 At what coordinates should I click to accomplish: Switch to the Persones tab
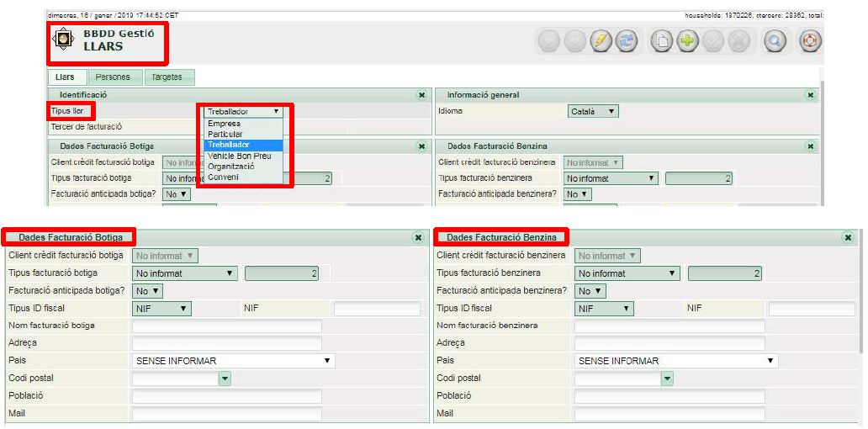point(113,77)
